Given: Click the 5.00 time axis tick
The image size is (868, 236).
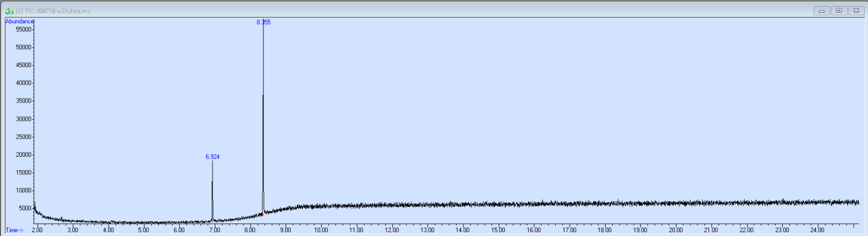Looking at the screenshot, I should (x=143, y=229).
